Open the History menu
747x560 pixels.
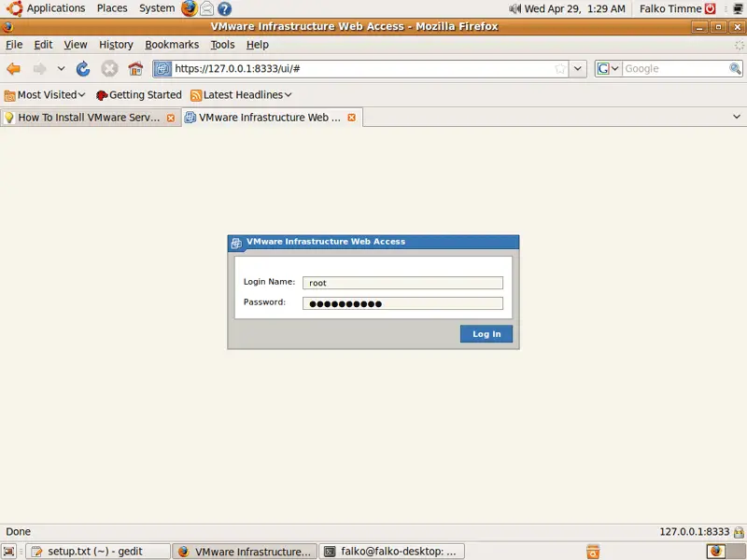coord(116,45)
